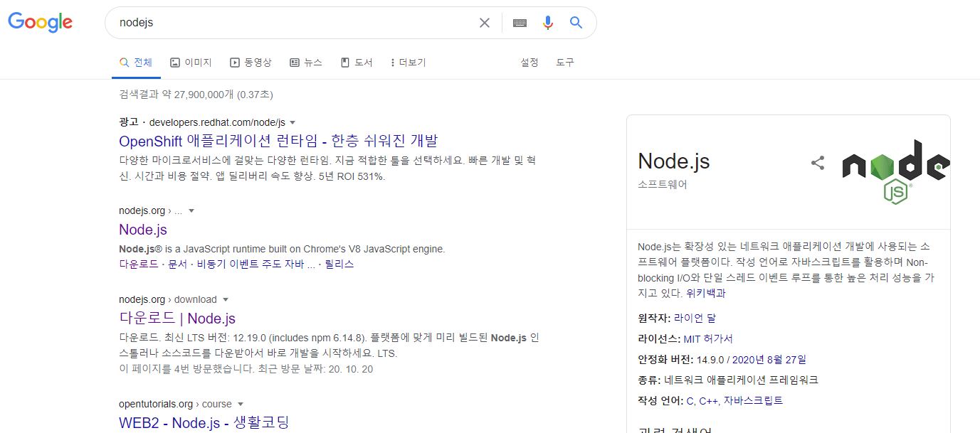Open the 문서 sitelink under Node.js
Screen dimensions: 980x433
point(177,264)
